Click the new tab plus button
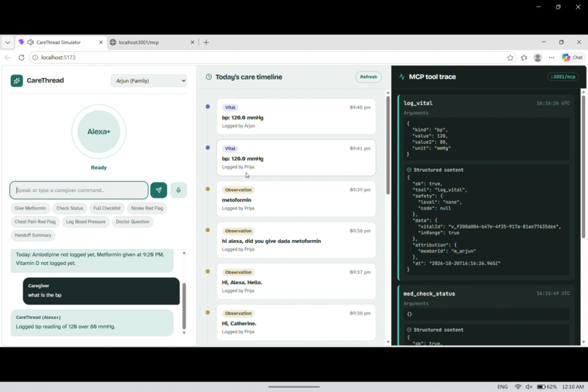Image resolution: width=588 pixels, height=392 pixels. click(x=206, y=42)
